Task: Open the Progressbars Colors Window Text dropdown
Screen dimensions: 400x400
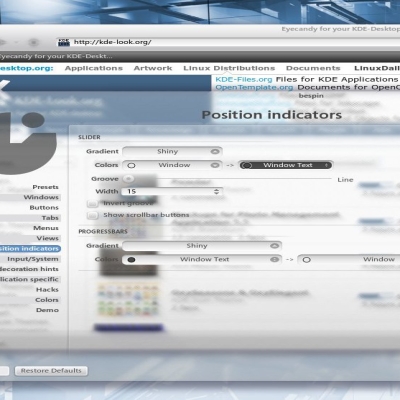Action: coord(202,259)
